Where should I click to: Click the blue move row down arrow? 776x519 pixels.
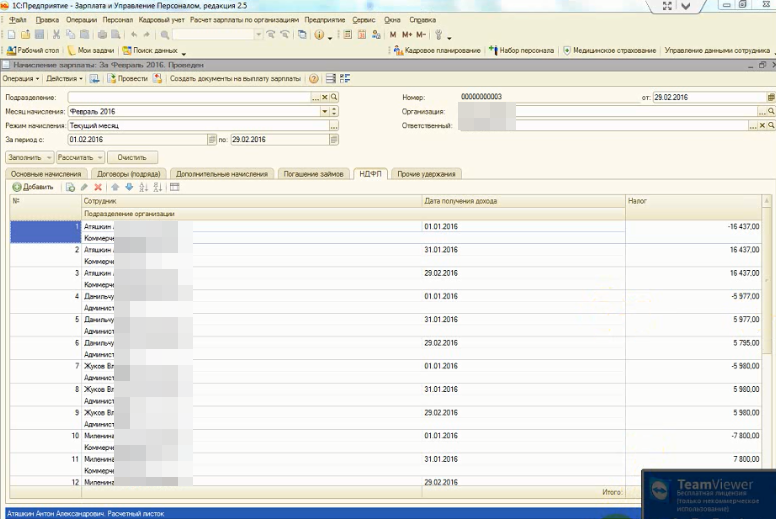(129, 187)
